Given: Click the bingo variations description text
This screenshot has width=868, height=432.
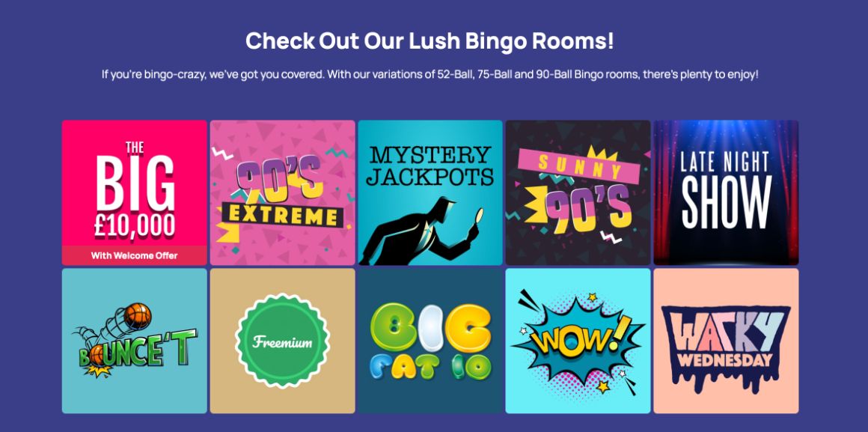Looking at the screenshot, I should click(430, 74).
